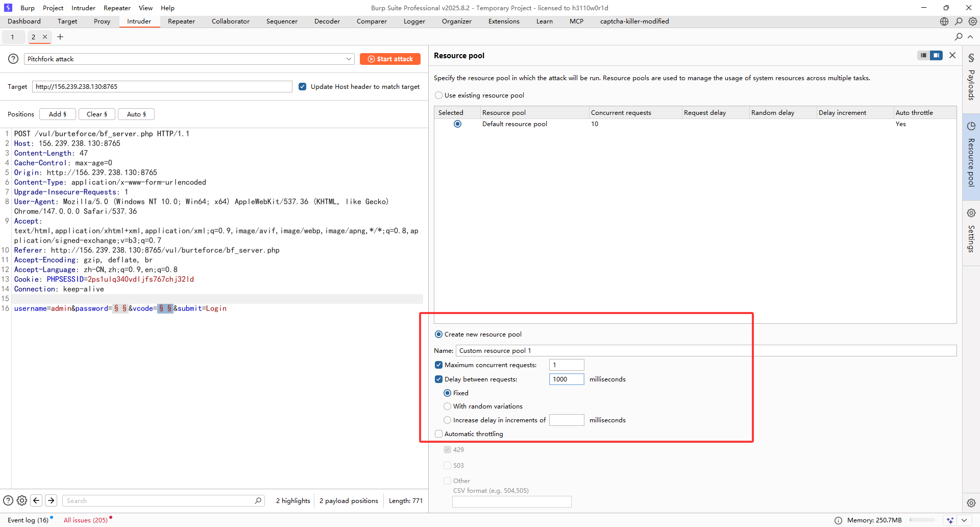Screen dimensions: 980x527
Task: Open the Settings side panel gear icon
Action: pos(971,213)
